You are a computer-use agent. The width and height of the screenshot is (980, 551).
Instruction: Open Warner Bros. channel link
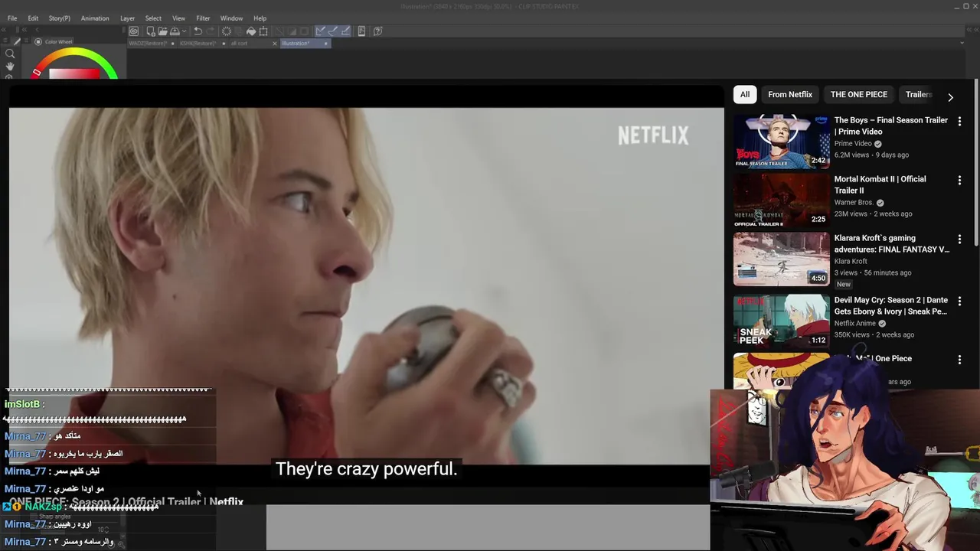click(x=854, y=203)
